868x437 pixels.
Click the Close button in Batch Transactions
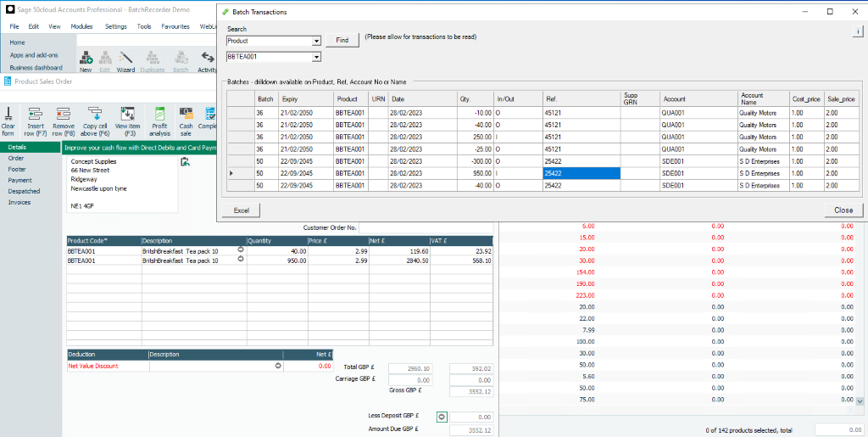point(843,210)
